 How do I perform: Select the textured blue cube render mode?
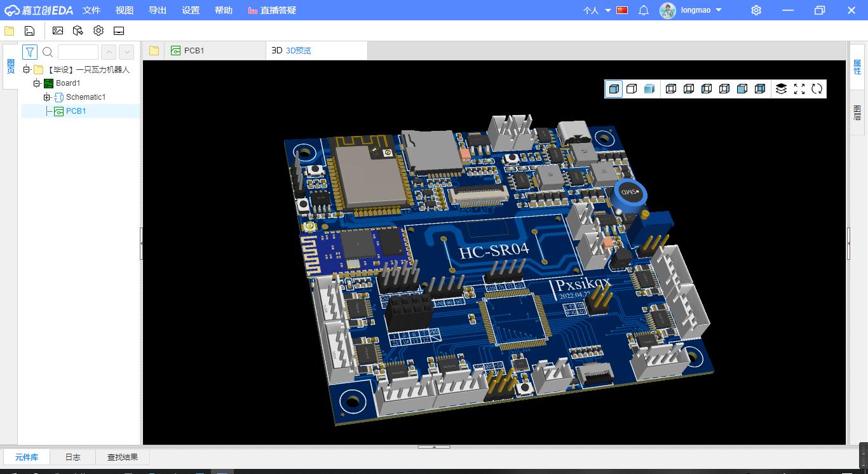click(x=649, y=89)
